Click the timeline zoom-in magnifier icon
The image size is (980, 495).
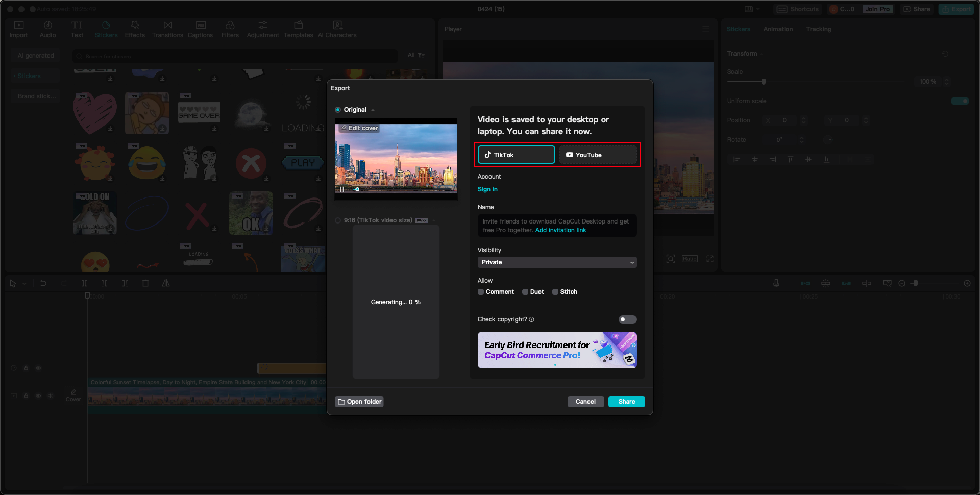[967, 283]
